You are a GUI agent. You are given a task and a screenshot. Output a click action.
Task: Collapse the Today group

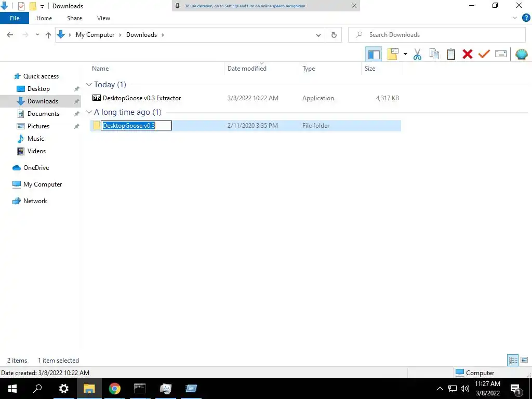tap(89, 85)
